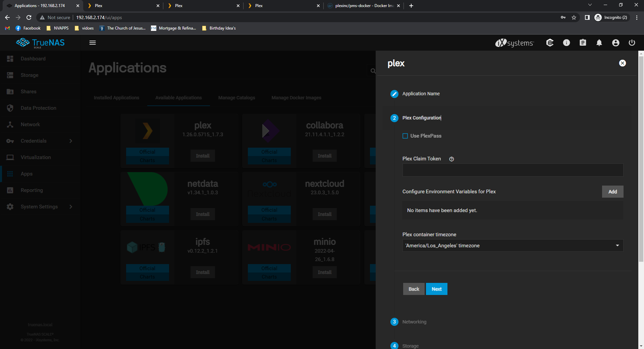Viewport: 644px width, 349px height.
Task: Click the applications search icon
Action: 373,71
